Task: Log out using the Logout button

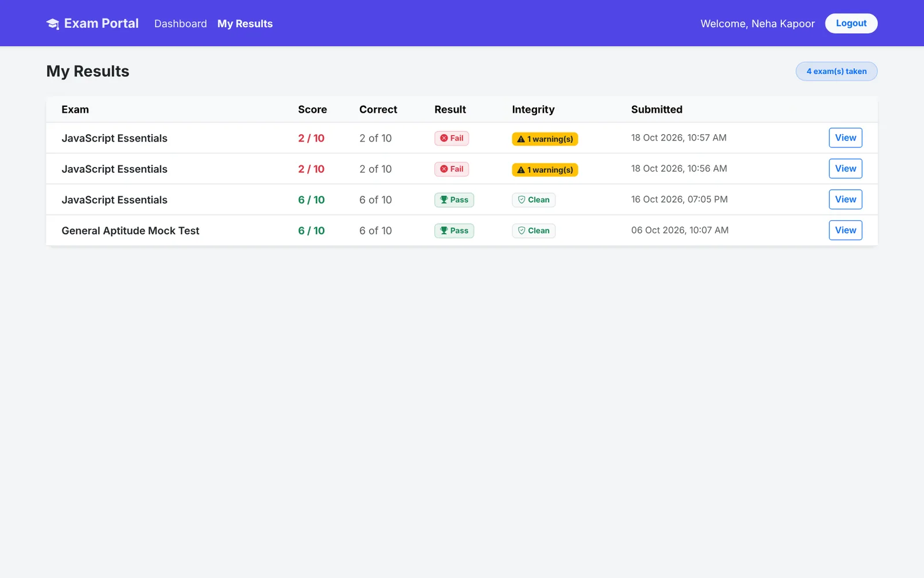Action: [851, 23]
